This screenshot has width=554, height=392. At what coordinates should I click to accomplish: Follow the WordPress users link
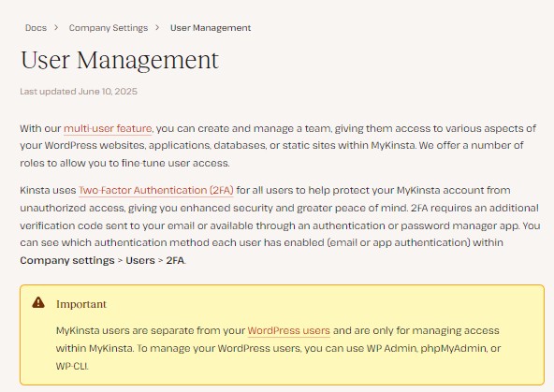pos(288,331)
